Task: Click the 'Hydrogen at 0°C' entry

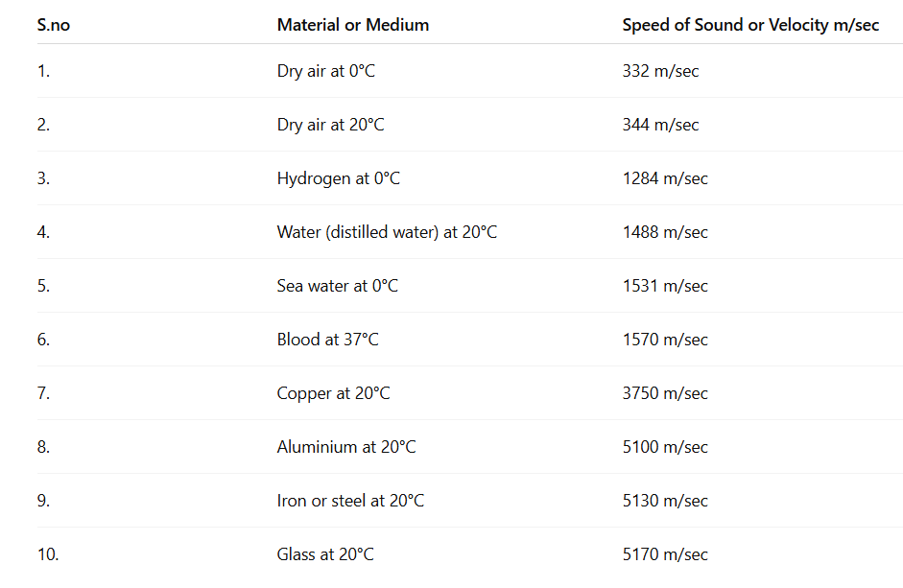Action: pyautogui.click(x=339, y=178)
